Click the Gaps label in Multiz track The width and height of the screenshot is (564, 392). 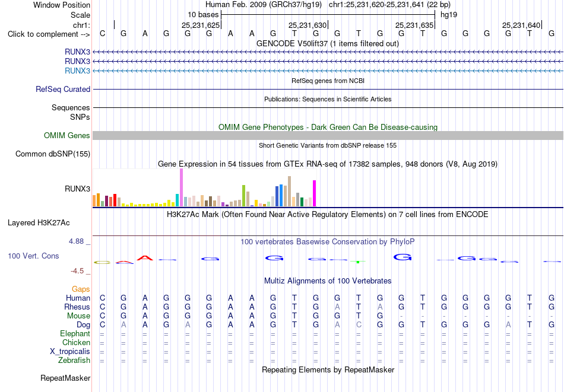point(81,289)
